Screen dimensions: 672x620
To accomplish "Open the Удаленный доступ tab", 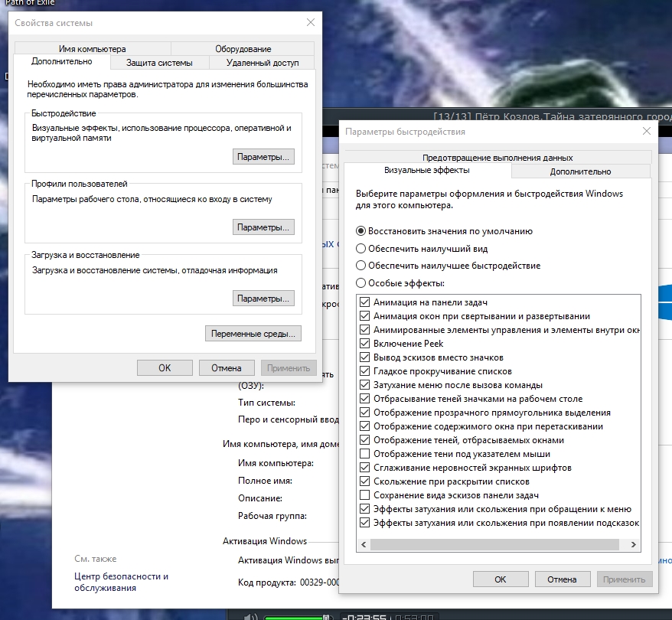I will pyautogui.click(x=263, y=63).
